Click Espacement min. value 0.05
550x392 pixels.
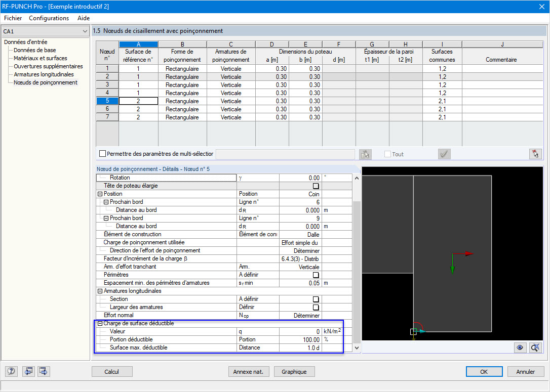[x=300, y=283]
